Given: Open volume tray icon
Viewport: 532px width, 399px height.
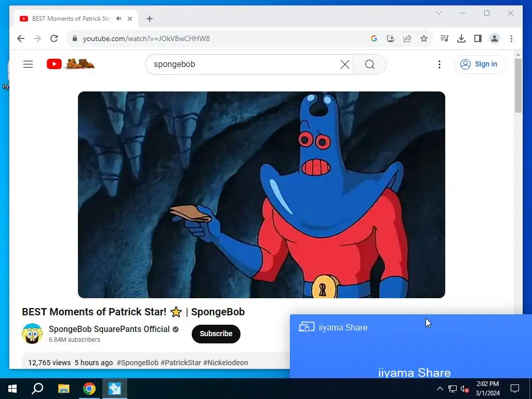Looking at the screenshot, I should pos(465,389).
